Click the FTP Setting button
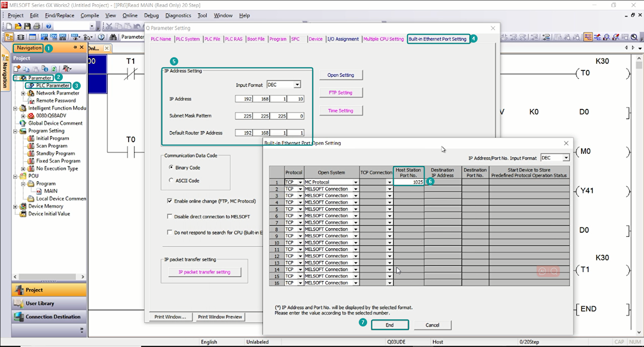This screenshot has width=644, height=347. coord(340,93)
